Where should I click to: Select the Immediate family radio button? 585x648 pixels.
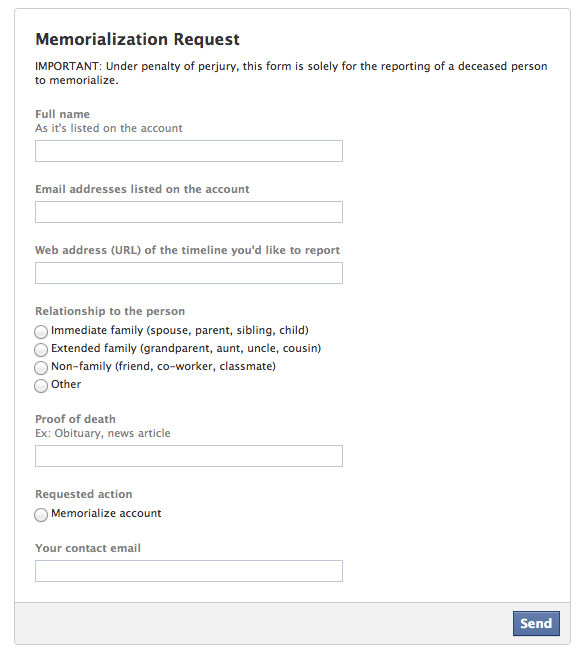(x=41, y=331)
